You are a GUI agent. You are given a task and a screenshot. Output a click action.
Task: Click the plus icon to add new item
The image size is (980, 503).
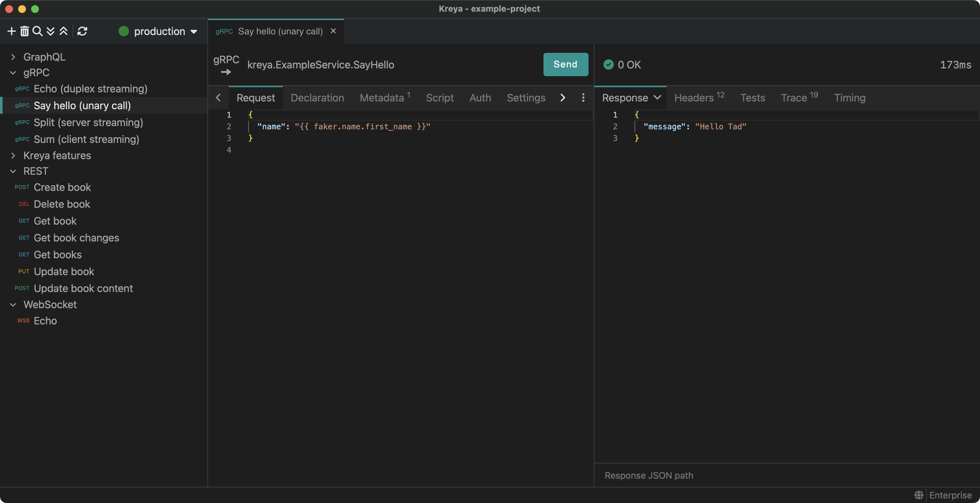point(11,31)
